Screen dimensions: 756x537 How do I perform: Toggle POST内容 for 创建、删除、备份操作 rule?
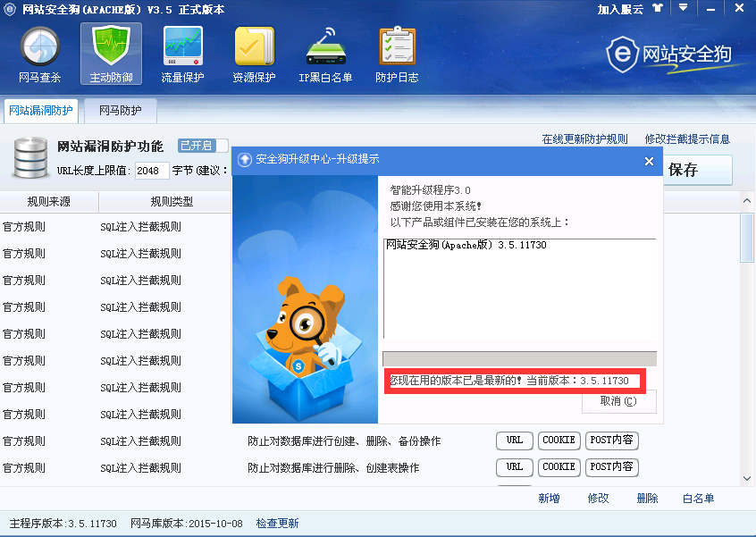612,441
